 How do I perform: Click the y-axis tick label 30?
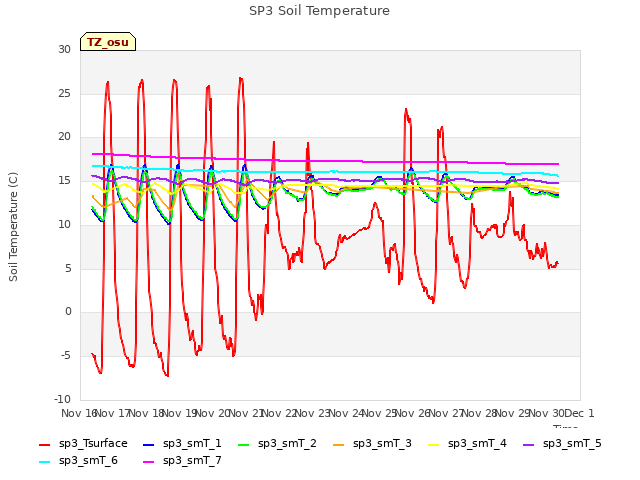[64, 49]
